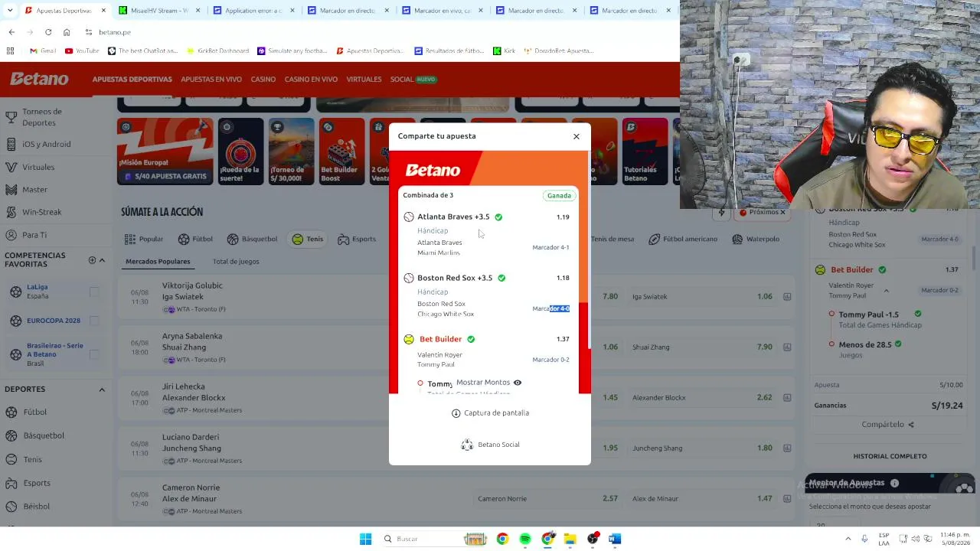980x551 pixels.
Task: Open the Kick bookmark
Action: click(504, 51)
